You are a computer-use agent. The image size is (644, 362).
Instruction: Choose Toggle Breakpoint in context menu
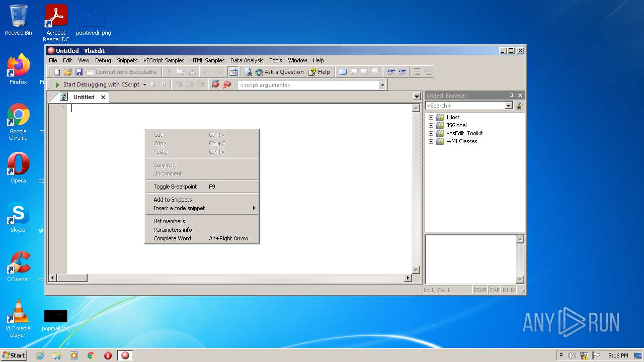pos(201,187)
